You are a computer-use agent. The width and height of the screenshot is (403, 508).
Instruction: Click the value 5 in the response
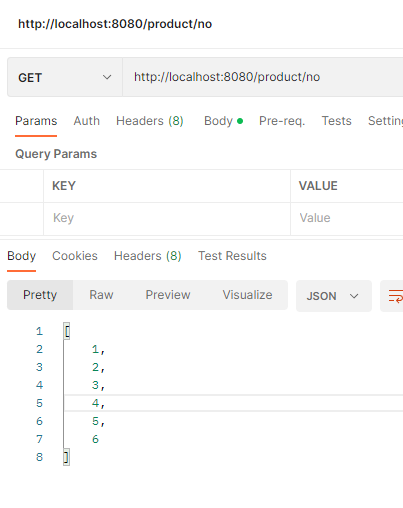tap(95, 421)
